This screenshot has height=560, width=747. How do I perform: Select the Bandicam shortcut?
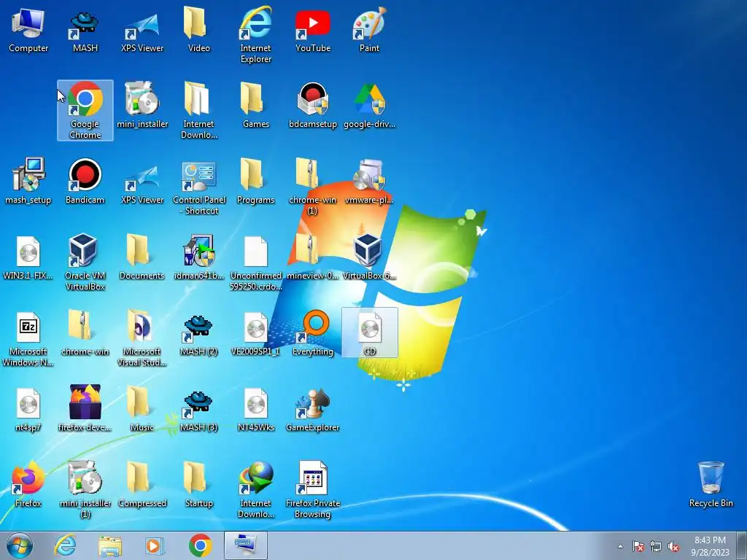coord(85,181)
